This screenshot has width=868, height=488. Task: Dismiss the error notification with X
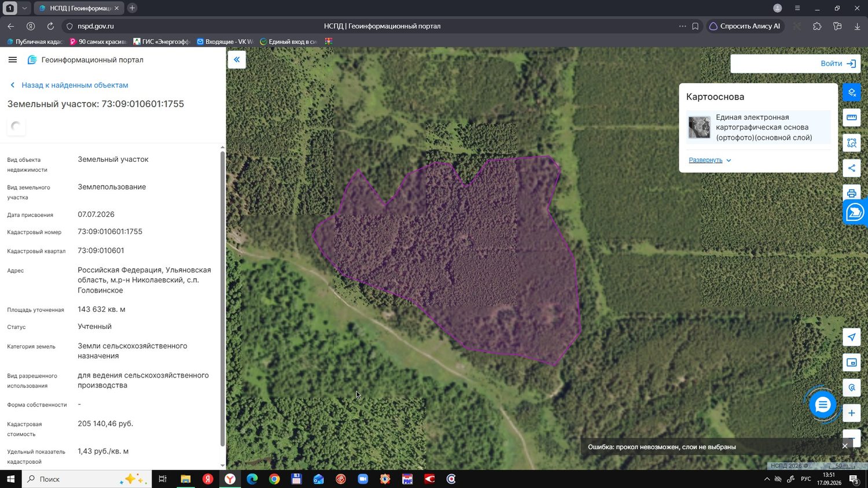(x=845, y=446)
